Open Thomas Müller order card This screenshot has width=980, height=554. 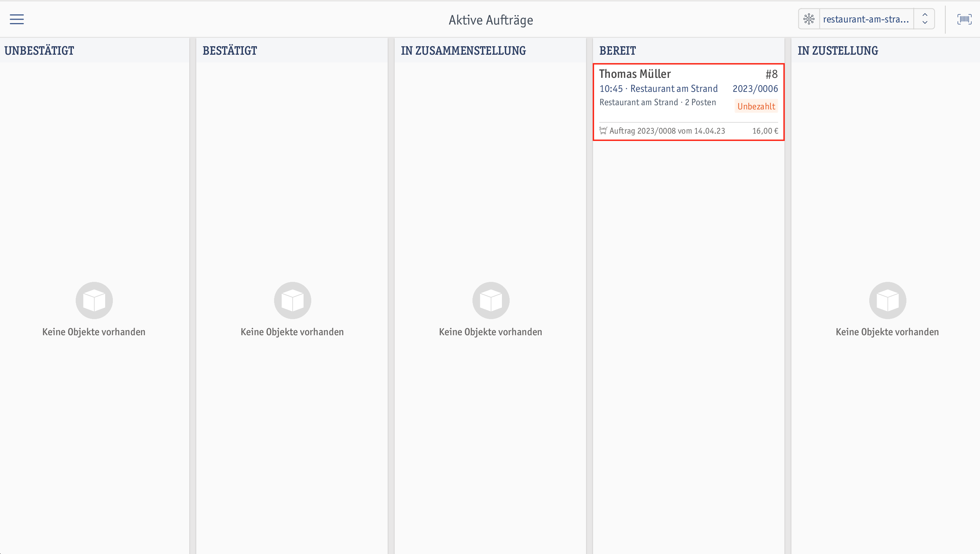(x=689, y=102)
